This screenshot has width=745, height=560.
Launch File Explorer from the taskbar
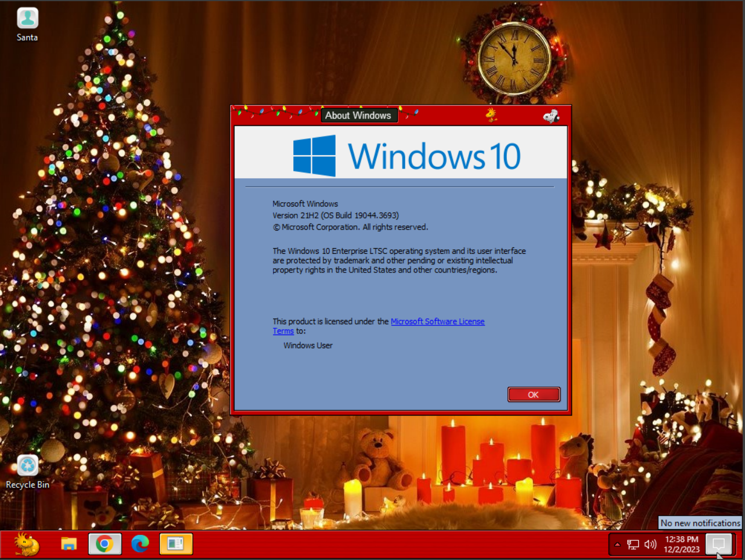[69, 544]
